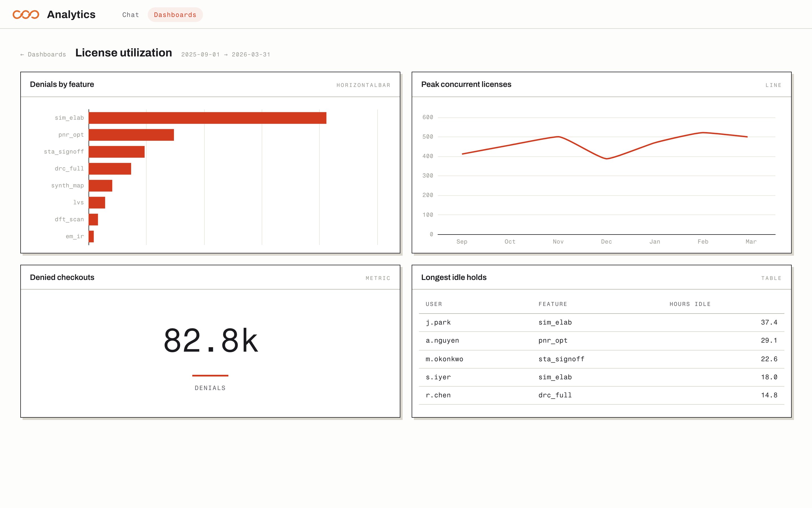812x508 pixels.
Task: Click the Jan x-axis label
Action: [655, 242]
